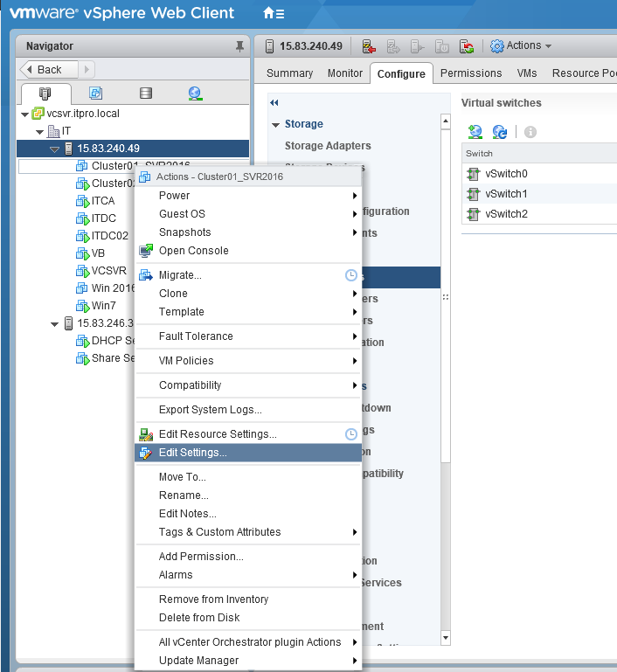Screen dimensions: 617x672
Task: Open the Monitor tab
Action: pyautogui.click(x=345, y=73)
